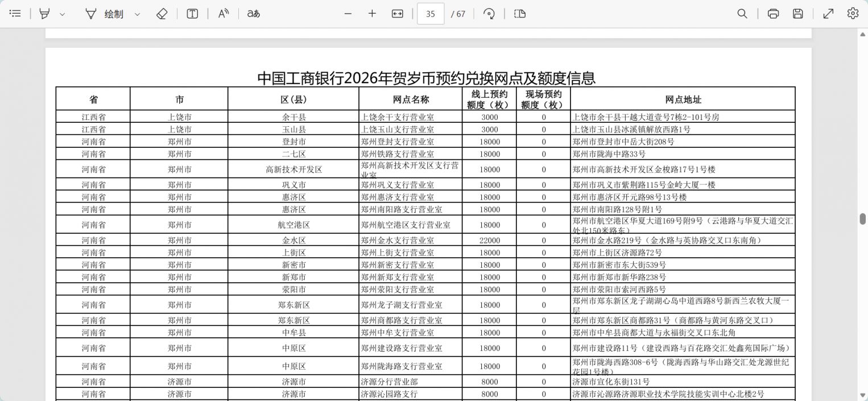Click address 郑州市登封市中岳大街208号
Screen dimensions: 868x401
(623, 142)
